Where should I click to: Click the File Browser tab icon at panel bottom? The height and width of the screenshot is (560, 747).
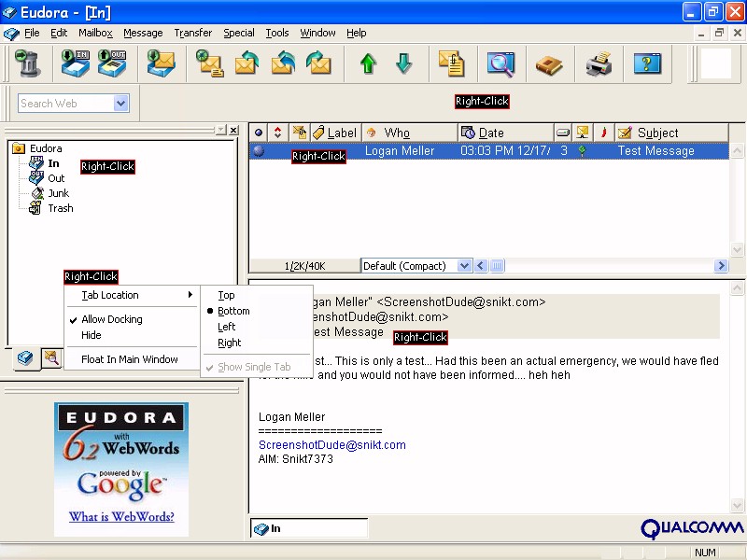[x=51, y=357]
